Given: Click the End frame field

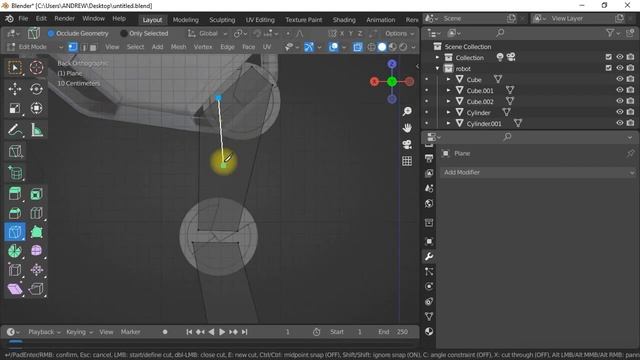Looking at the screenshot, I should tap(393, 332).
